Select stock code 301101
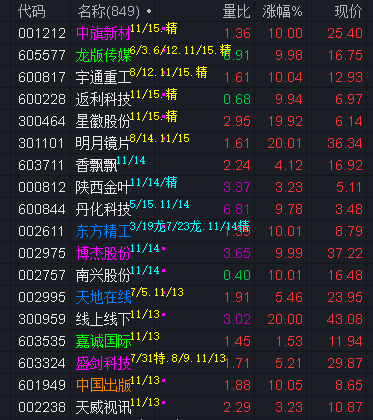This screenshot has height=420, width=373. pyautogui.click(x=42, y=143)
